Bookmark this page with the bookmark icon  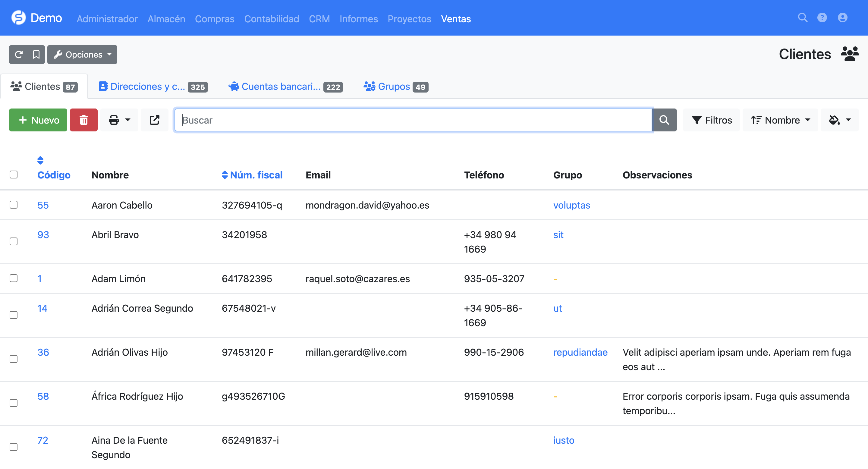pos(36,55)
